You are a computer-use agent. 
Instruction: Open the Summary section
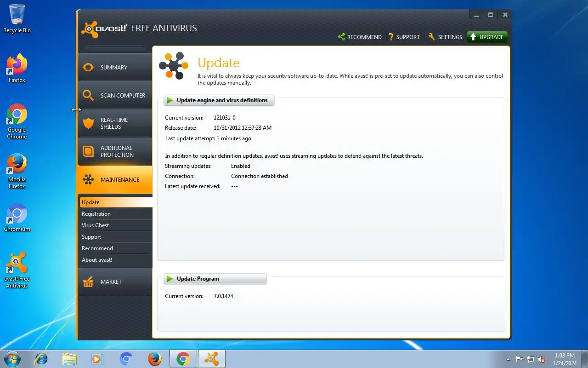[115, 67]
